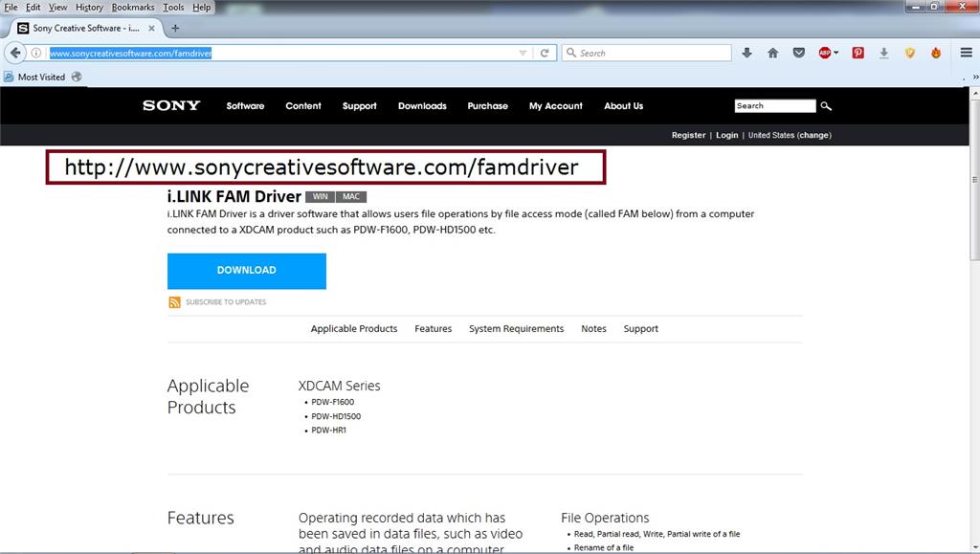
Task: Show more bookmarks toolbar chevron
Action: coord(975,77)
